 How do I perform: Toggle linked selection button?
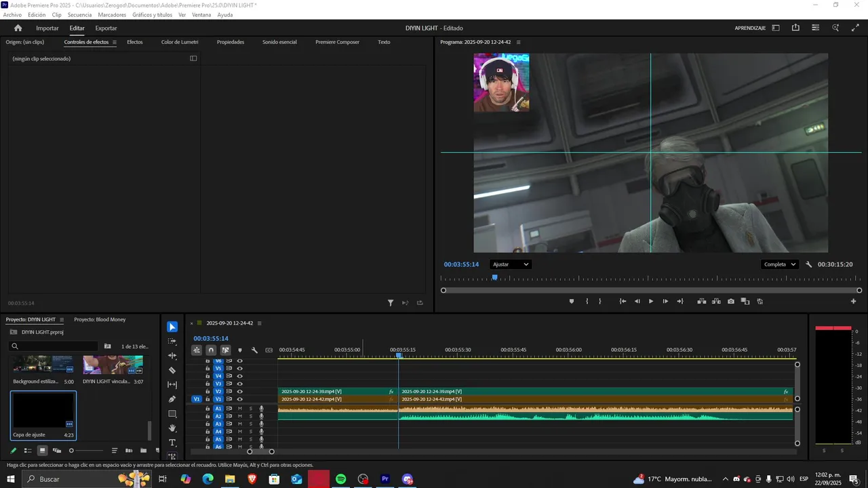tap(225, 350)
